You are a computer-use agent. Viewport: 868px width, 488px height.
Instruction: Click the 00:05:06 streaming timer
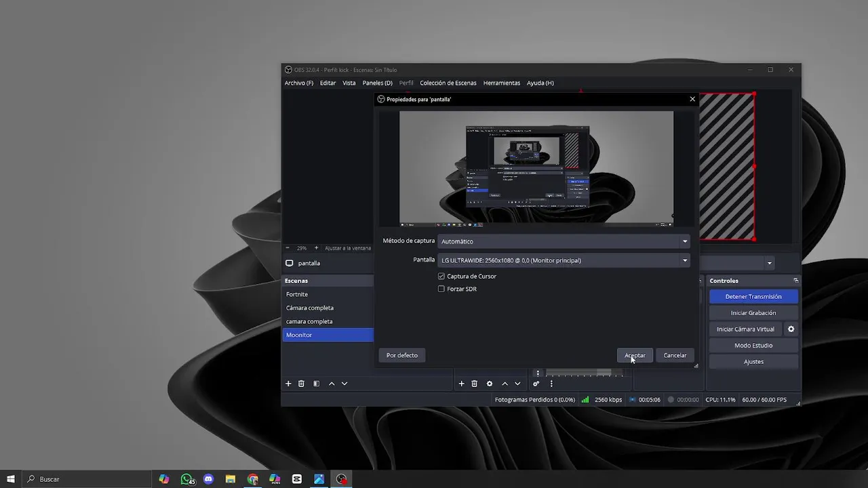(649, 400)
